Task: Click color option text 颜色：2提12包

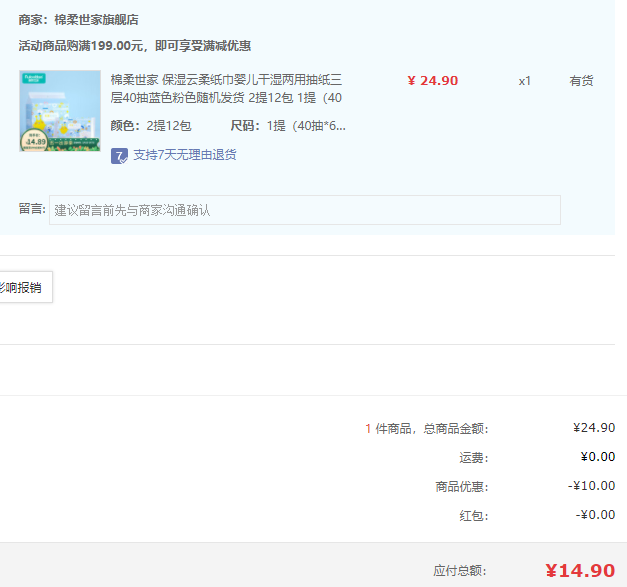Action: [x=151, y=126]
